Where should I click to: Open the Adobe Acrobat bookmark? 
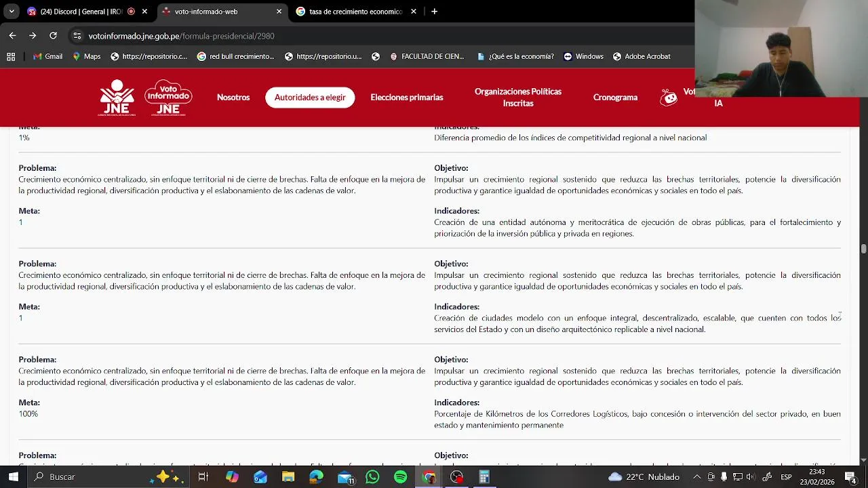[642, 56]
